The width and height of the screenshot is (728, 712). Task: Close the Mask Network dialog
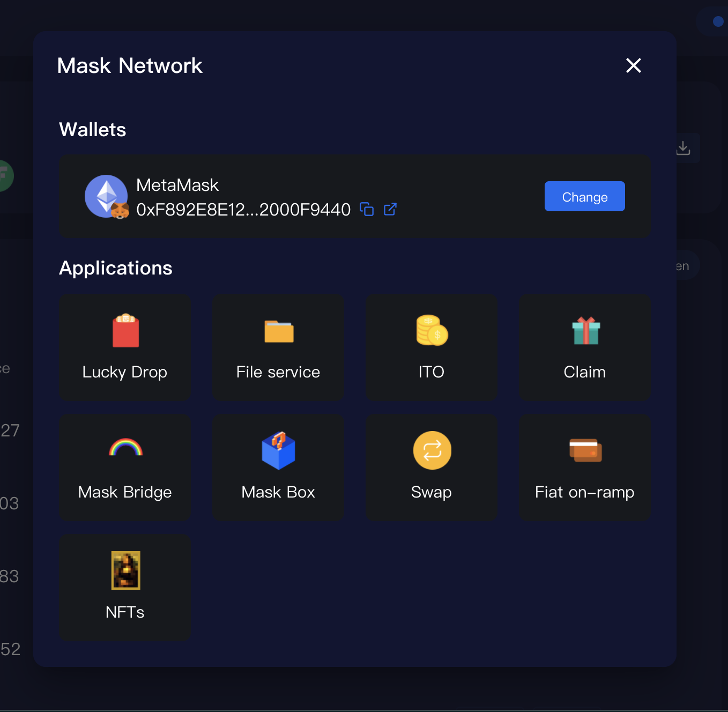[x=634, y=65]
